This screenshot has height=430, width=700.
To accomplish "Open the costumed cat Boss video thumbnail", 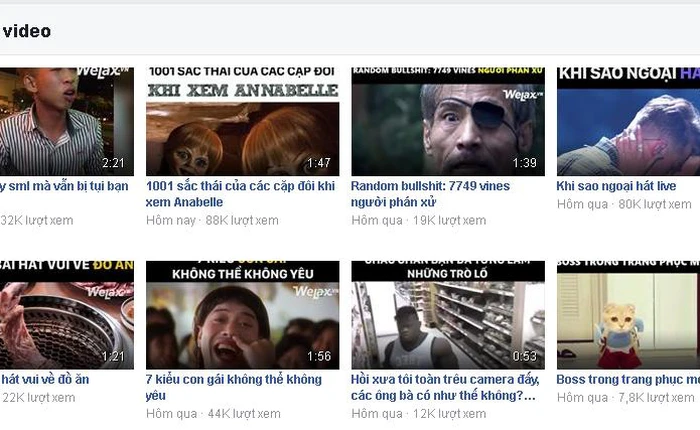I will [628, 315].
